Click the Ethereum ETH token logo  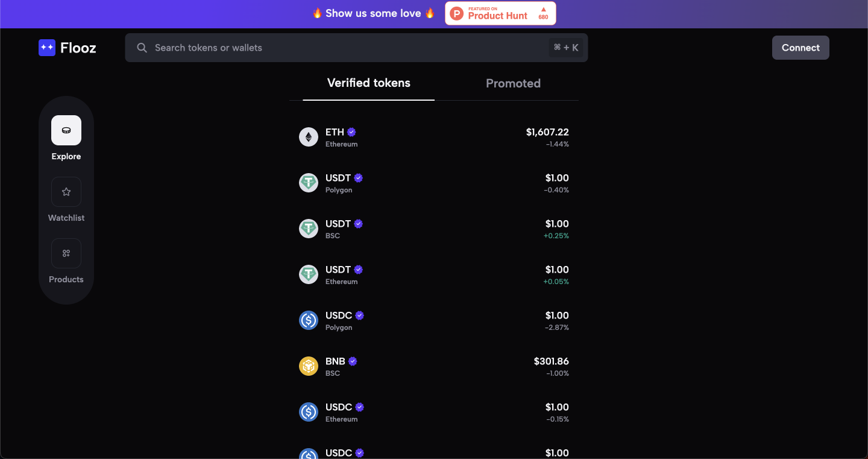click(x=309, y=137)
